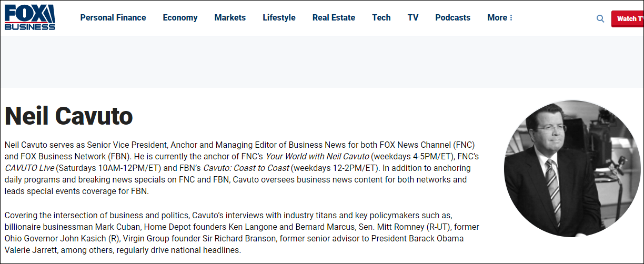Navigate to Real Estate
This screenshot has height=264, width=644.
pos(334,18)
